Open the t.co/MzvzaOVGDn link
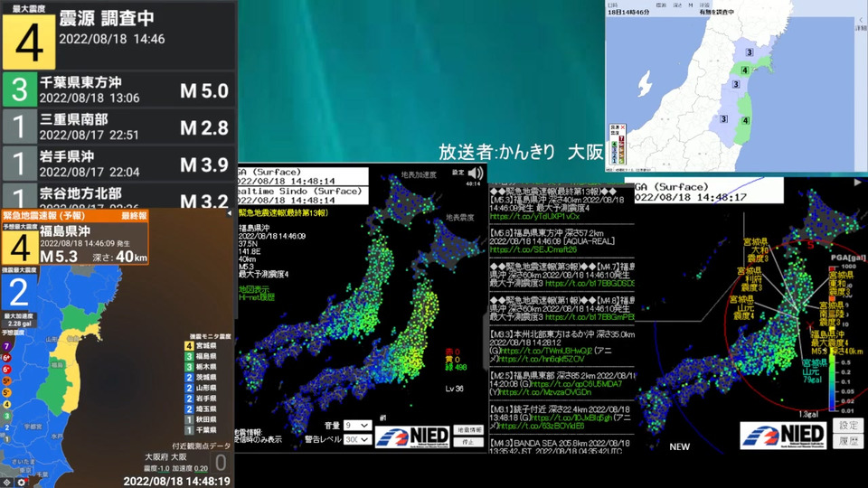 pos(546,392)
